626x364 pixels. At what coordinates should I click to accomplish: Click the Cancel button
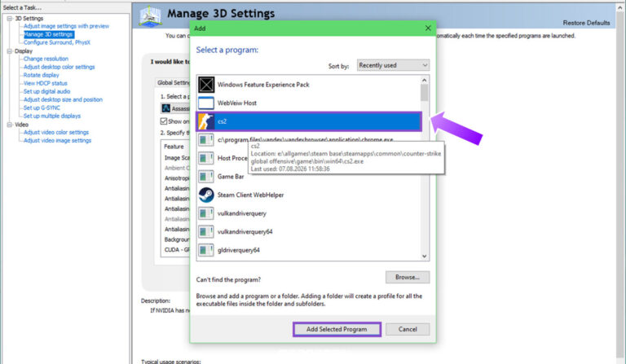408,329
